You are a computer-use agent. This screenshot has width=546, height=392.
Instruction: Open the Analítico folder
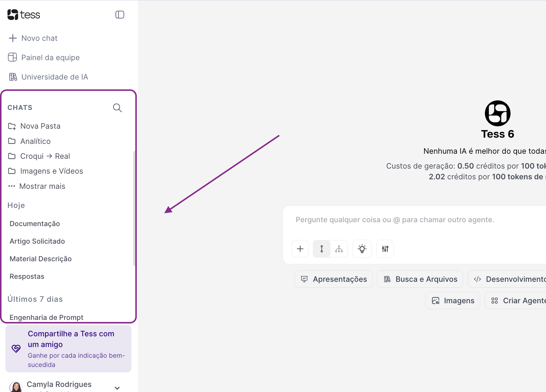tap(35, 141)
